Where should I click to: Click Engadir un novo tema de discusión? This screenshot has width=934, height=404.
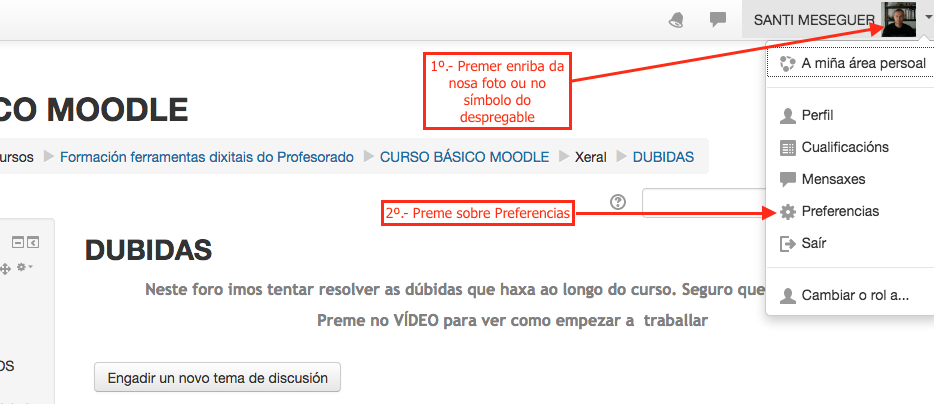tap(217, 377)
